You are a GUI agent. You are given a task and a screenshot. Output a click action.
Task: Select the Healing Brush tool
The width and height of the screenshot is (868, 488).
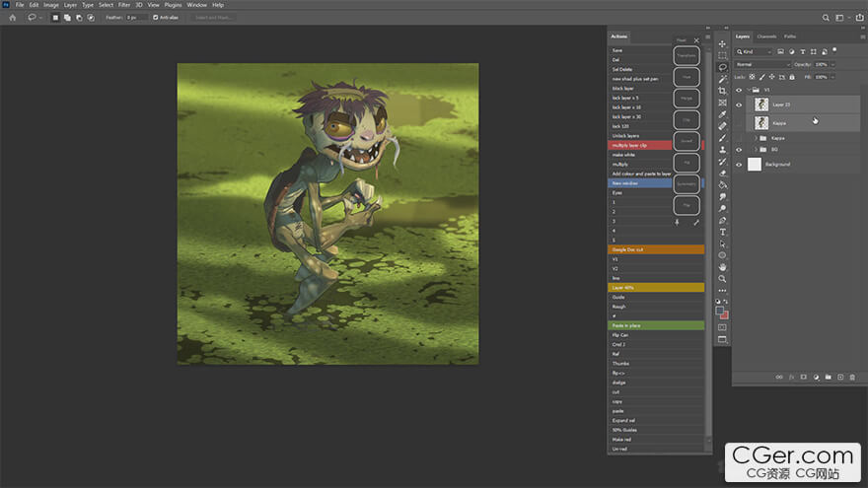point(722,126)
